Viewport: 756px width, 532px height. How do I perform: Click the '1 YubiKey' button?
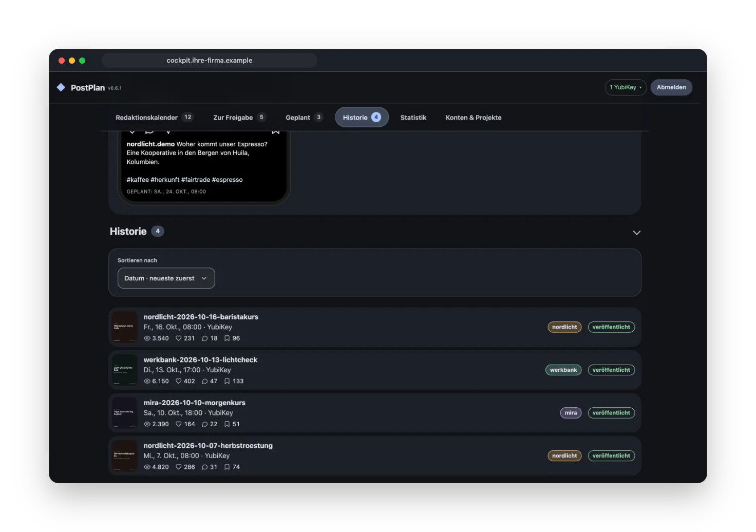tap(626, 87)
